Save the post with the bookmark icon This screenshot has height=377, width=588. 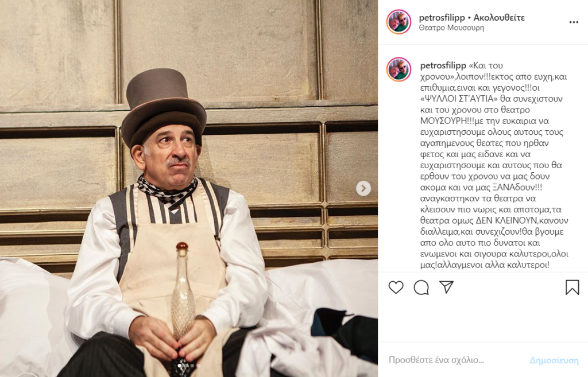(x=572, y=287)
